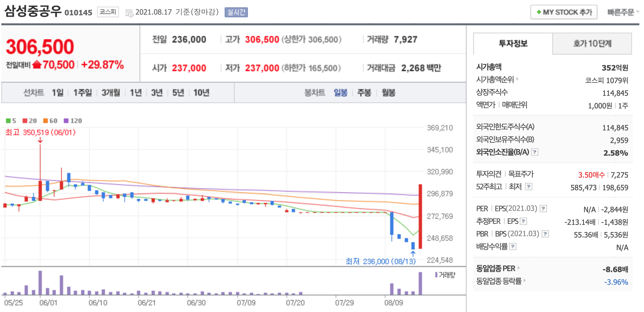The width and height of the screenshot is (644, 312).
Task: Click the 최고 350,519 (06/01) marker
Action: click(x=41, y=132)
